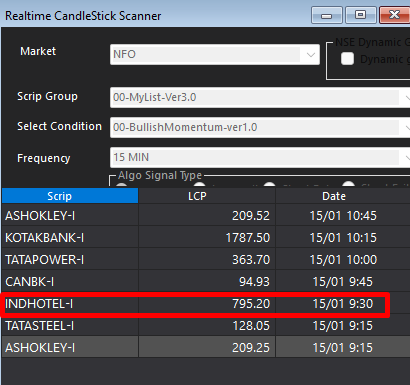Open the Market dropdown showing NFO
The height and width of the screenshot is (385, 410).
point(215,54)
